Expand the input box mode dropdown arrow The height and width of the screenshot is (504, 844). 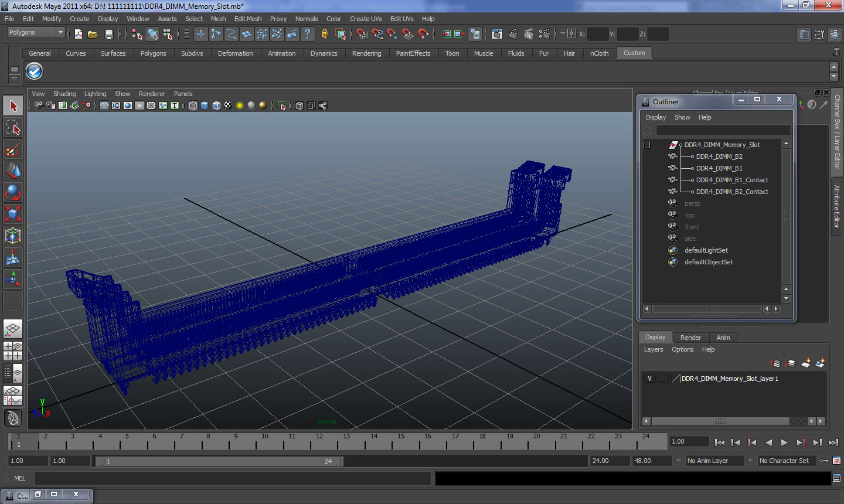click(x=563, y=34)
